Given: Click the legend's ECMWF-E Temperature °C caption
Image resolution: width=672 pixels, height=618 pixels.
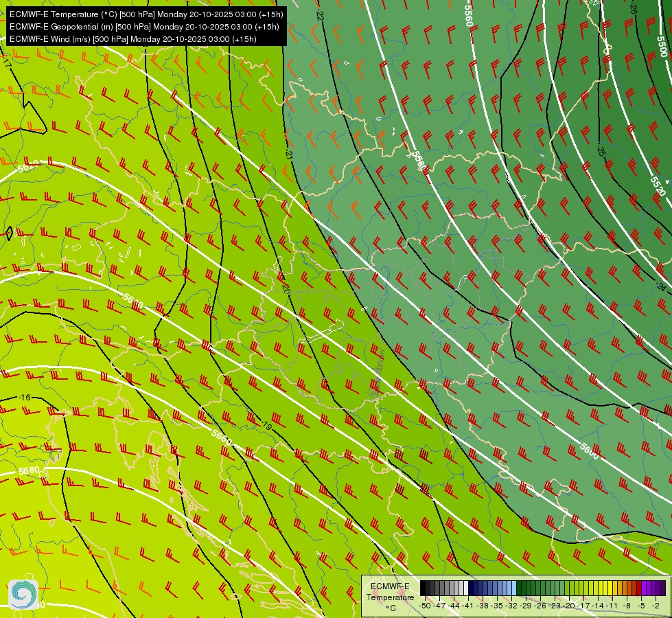Looking at the screenshot, I should pyautogui.click(x=390, y=597).
